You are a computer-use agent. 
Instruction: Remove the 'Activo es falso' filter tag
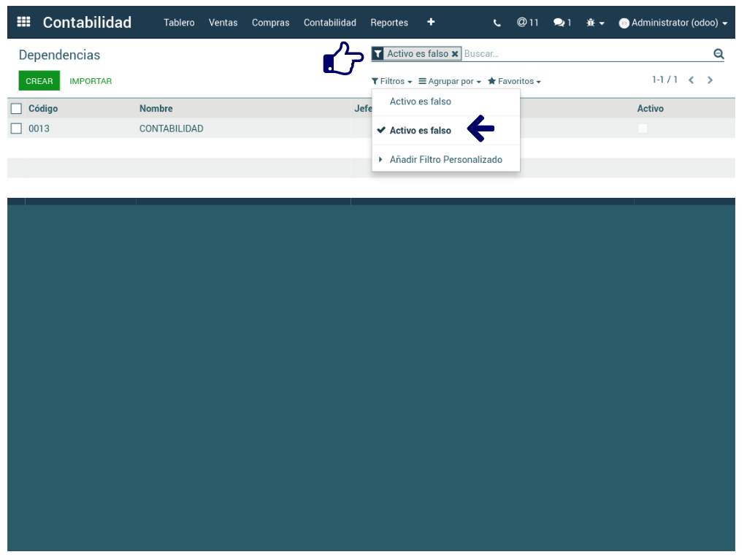pyautogui.click(x=455, y=54)
